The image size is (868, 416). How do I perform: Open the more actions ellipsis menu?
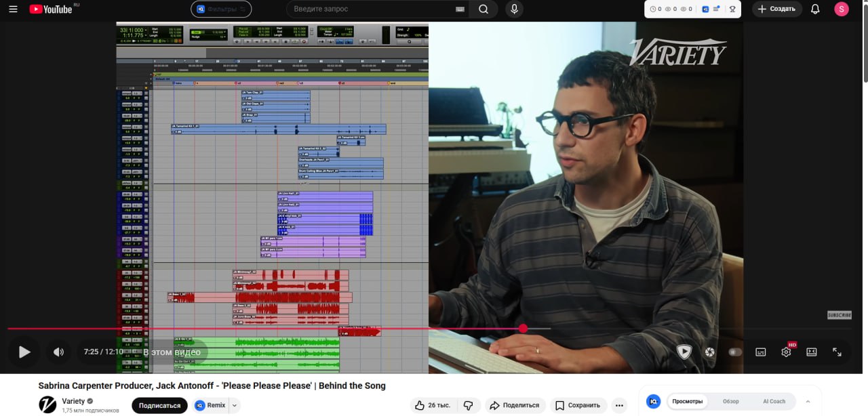pyautogui.click(x=619, y=405)
